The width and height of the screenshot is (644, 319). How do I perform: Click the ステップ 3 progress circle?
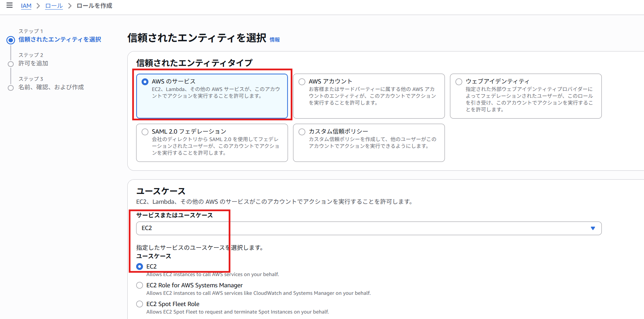click(x=11, y=88)
